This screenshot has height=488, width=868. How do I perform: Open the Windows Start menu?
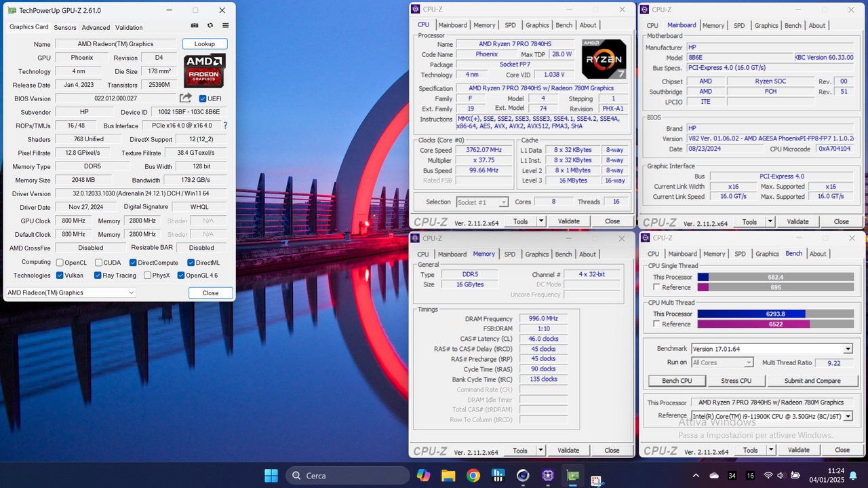271,475
